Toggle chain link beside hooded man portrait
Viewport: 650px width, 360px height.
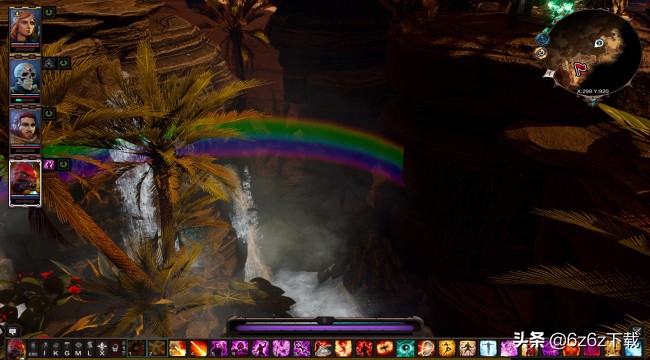coord(49,113)
